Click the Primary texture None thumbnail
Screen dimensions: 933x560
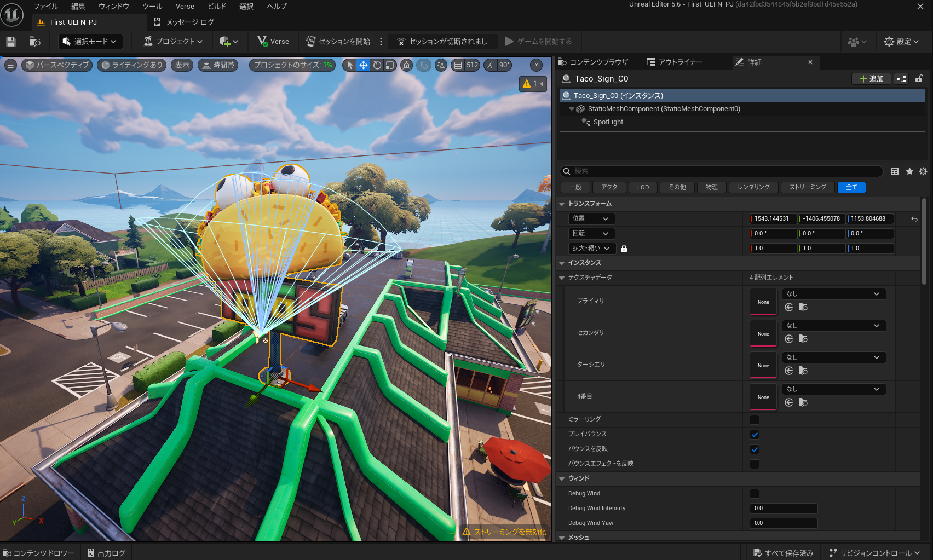click(763, 302)
